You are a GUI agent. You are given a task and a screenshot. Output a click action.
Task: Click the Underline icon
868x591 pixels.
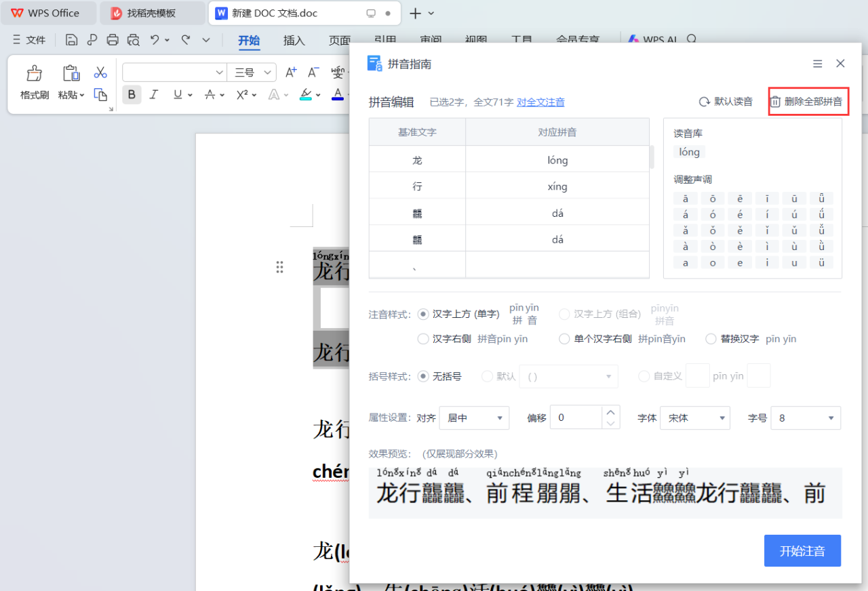pyautogui.click(x=178, y=94)
